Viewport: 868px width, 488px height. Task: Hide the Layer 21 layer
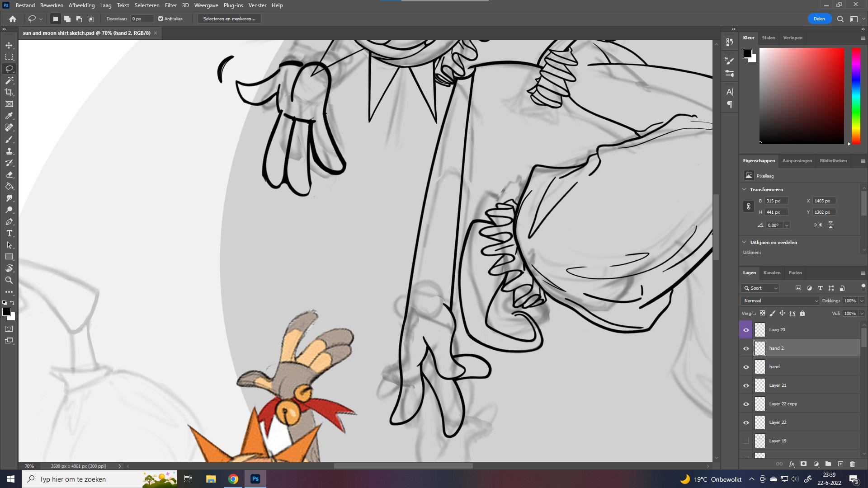(x=746, y=385)
